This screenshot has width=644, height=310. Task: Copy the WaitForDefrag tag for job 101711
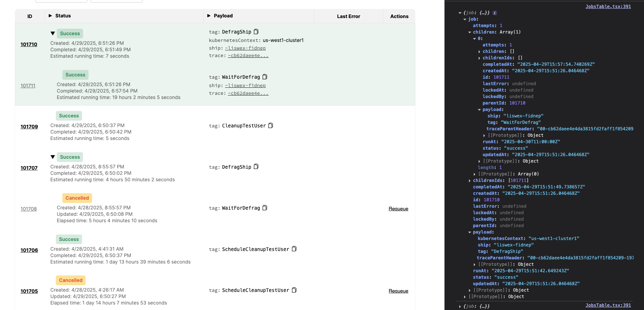point(265,77)
